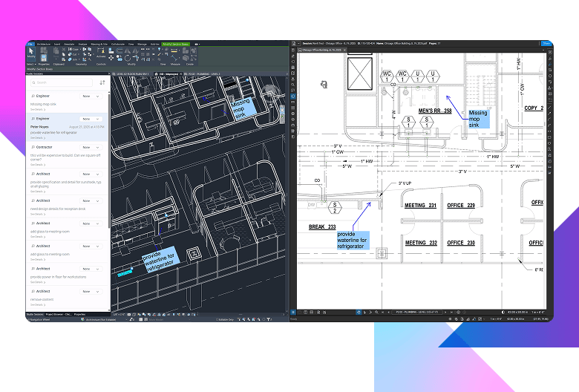Select the Copy tool in Modify panel

coord(119,58)
